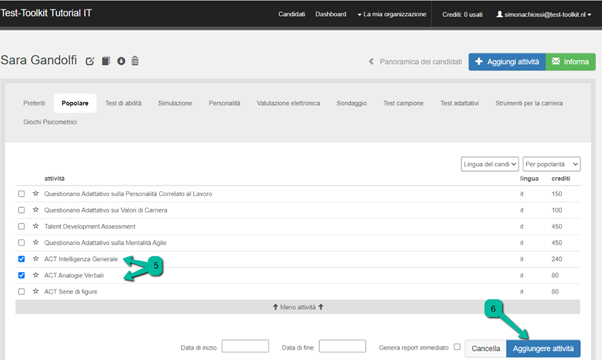This screenshot has width=602, height=360.
Task: Click the download icon beside Sara Gandolfi
Action: pyautogui.click(x=121, y=61)
